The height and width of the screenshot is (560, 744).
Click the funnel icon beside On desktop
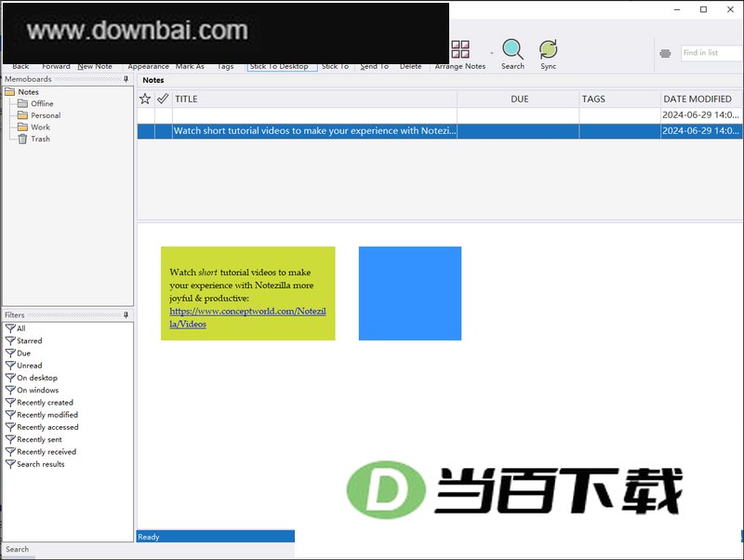tap(10, 378)
